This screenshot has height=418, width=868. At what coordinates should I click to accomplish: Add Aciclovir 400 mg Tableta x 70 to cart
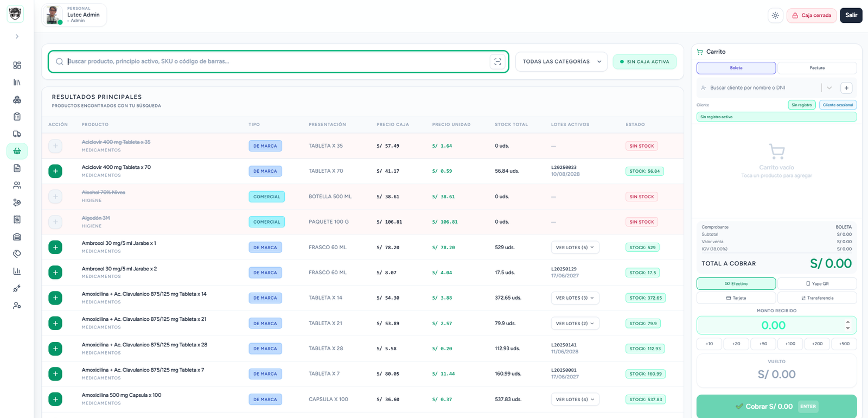pos(55,171)
